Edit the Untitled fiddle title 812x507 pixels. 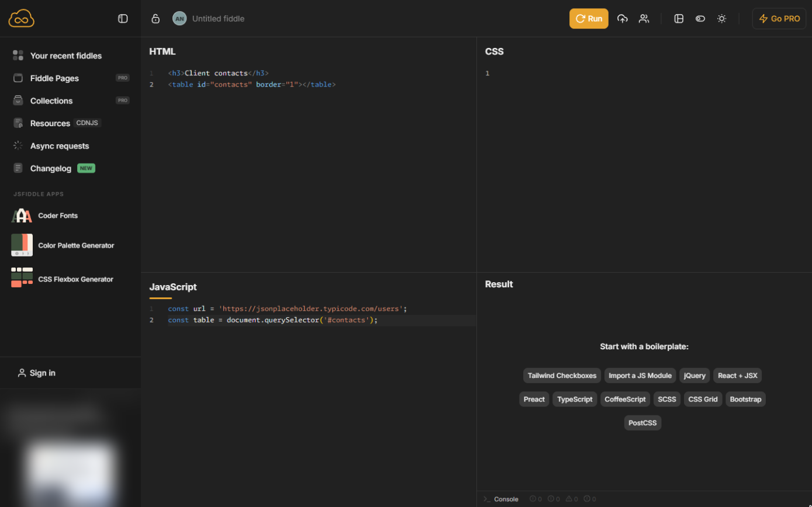point(218,19)
